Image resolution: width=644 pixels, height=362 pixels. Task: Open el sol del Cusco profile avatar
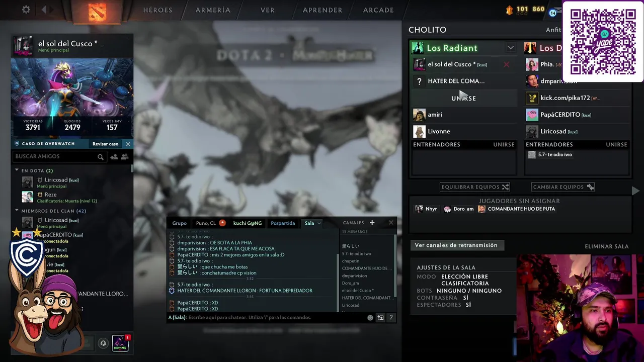(23, 46)
